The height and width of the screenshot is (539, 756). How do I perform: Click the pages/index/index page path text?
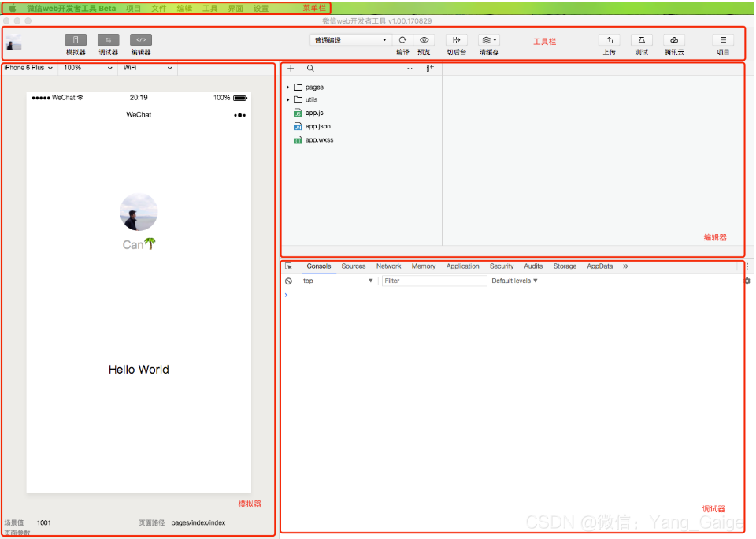pos(198,523)
